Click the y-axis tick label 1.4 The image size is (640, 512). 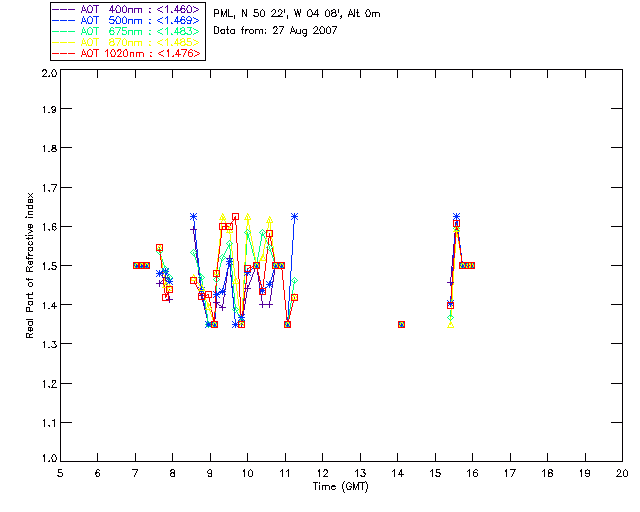[x=49, y=305]
